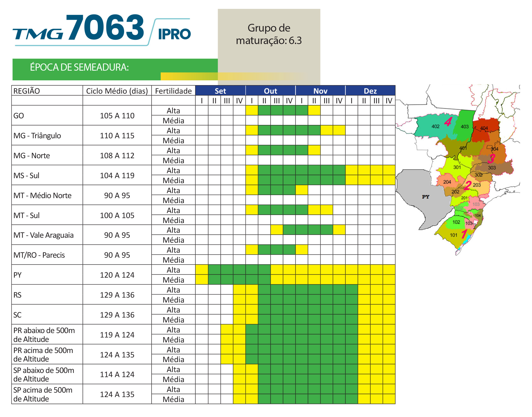
Task: Select zone 101 on the map
Action: pyautogui.click(x=453, y=235)
